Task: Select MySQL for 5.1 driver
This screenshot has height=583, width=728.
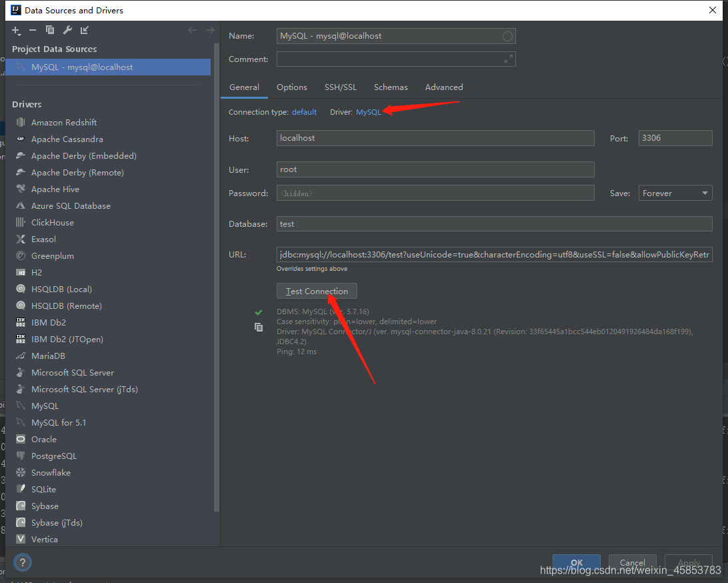Action: pyautogui.click(x=59, y=423)
